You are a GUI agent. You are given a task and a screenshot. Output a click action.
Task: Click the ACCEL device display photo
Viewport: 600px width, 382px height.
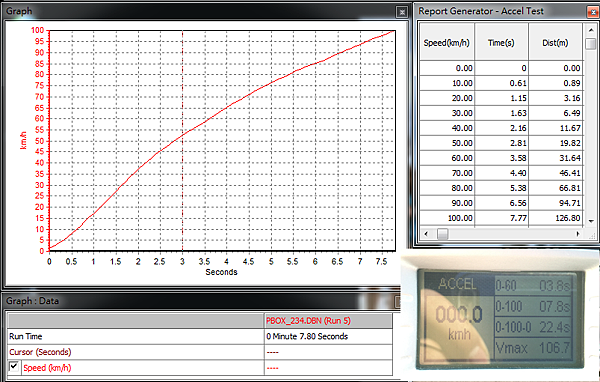click(500, 316)
